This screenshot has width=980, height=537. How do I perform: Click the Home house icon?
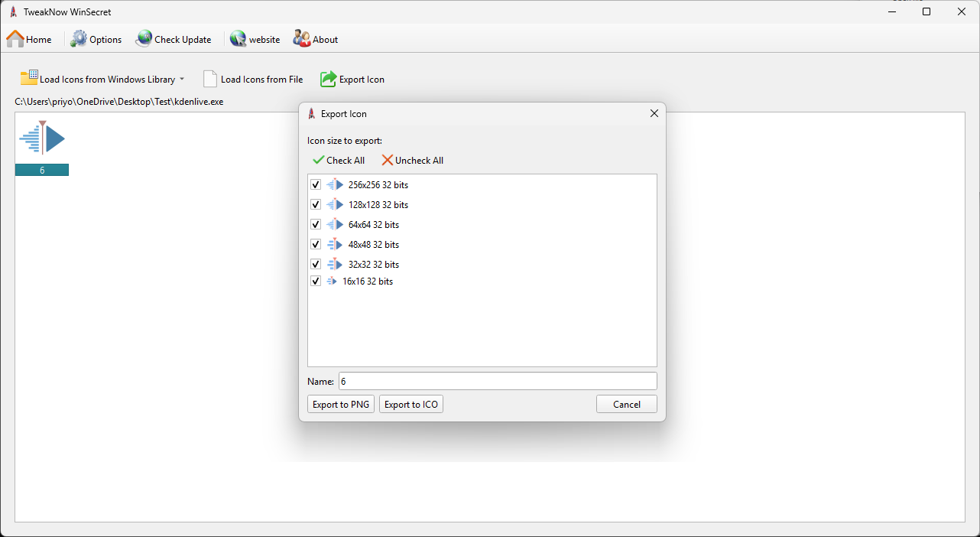[15, 39]
